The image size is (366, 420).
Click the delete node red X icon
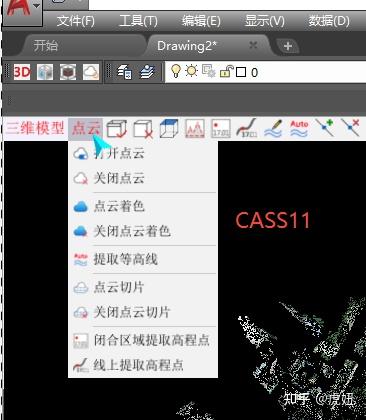[350, 128]
